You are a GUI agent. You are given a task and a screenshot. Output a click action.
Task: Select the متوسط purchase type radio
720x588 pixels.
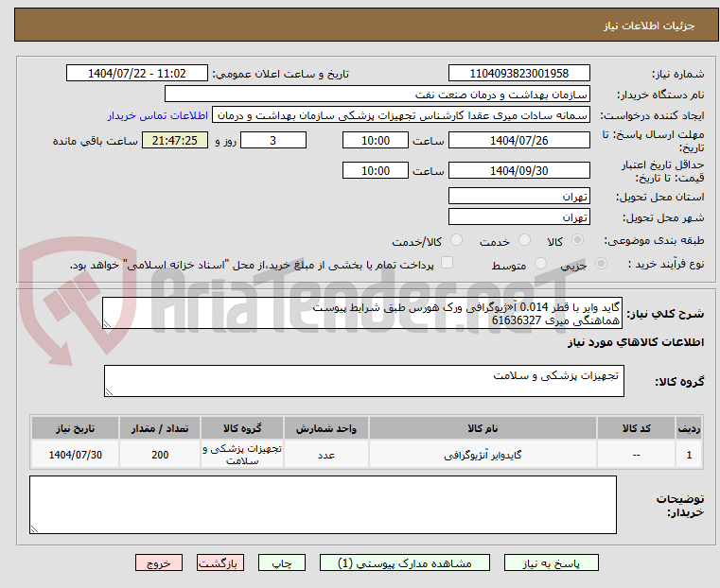pyautogui.click(x=541, y=264)
